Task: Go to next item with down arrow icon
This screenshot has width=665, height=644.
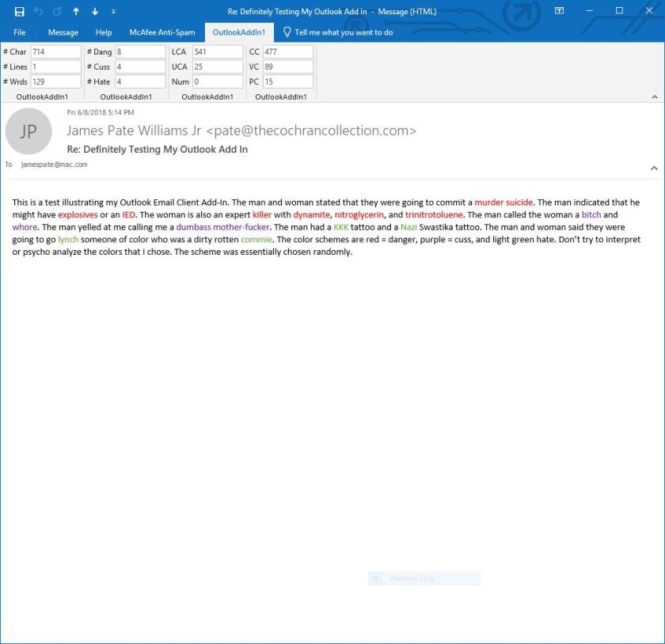Action: 94,11
